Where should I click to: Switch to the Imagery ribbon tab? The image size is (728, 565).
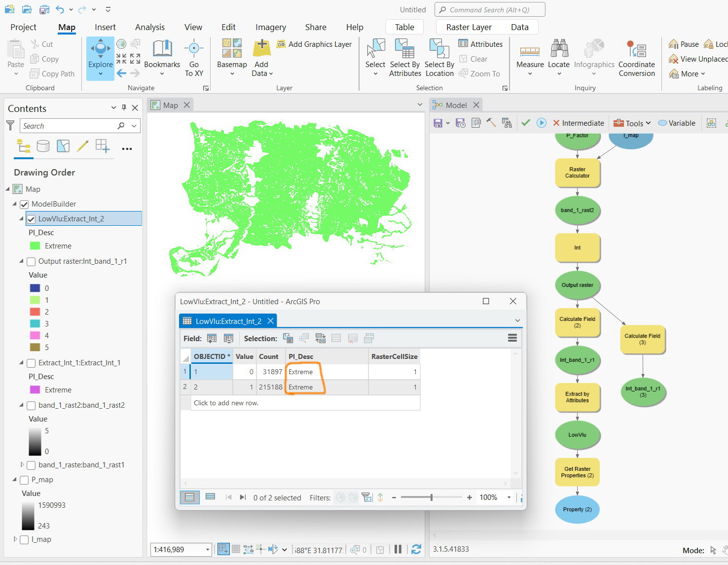270,27
